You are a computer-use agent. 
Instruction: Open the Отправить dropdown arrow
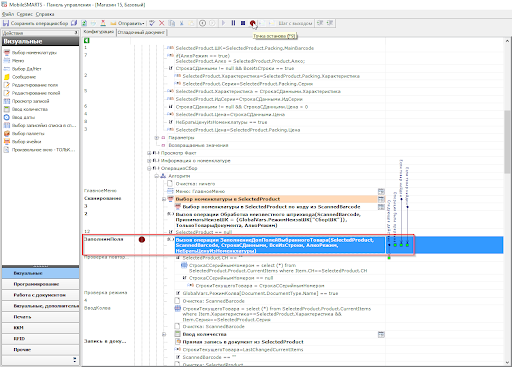coord(144,23)
